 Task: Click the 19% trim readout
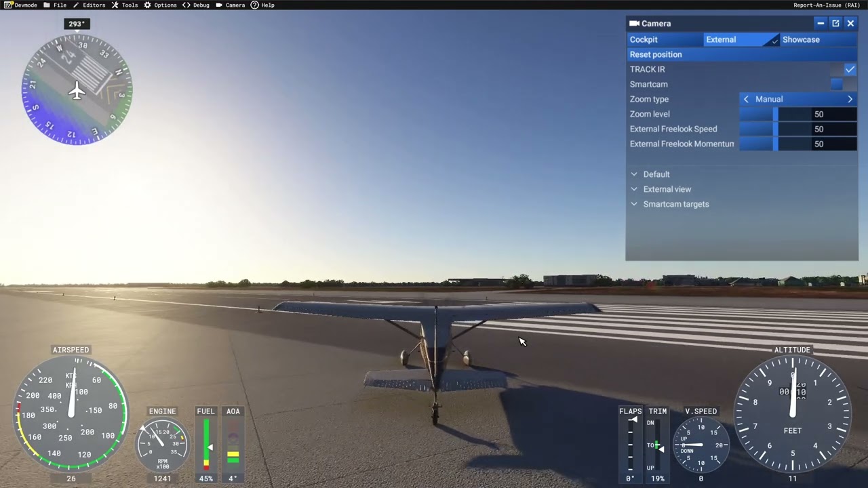pyautogui.click(x=658, y=479)
